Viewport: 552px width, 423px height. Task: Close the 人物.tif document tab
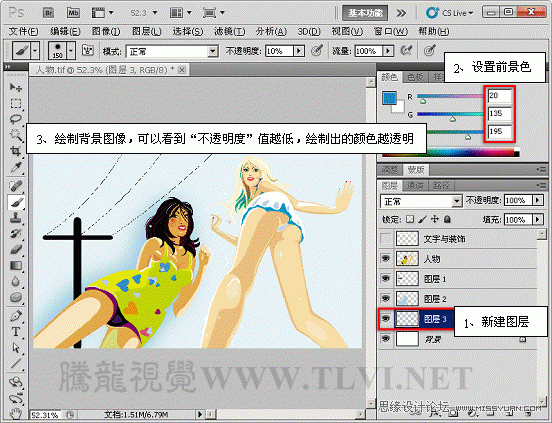[x=182, y=70]
